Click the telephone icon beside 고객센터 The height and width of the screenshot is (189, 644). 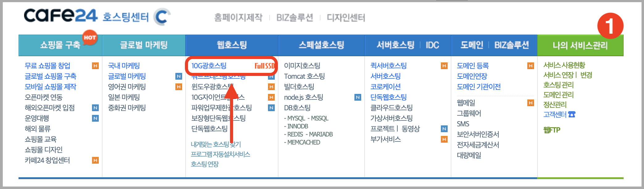[x=572, y=115]
